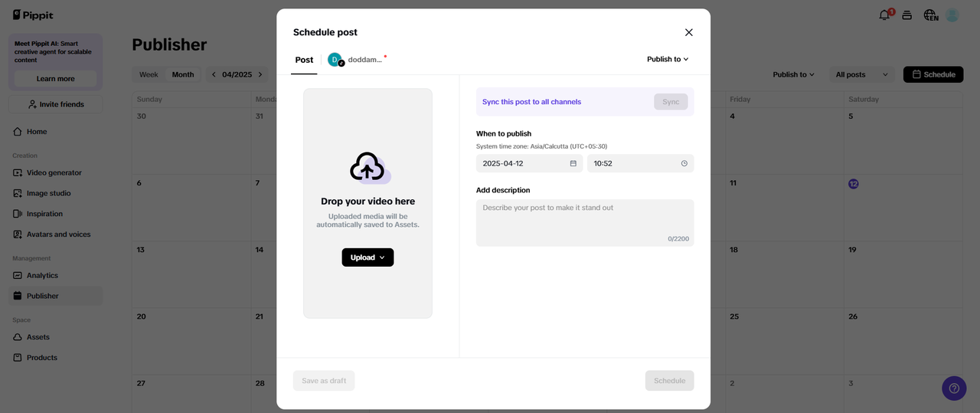Click the video drop zone area
The height and width of the screenshot is (413, 980).
point(367,203)
